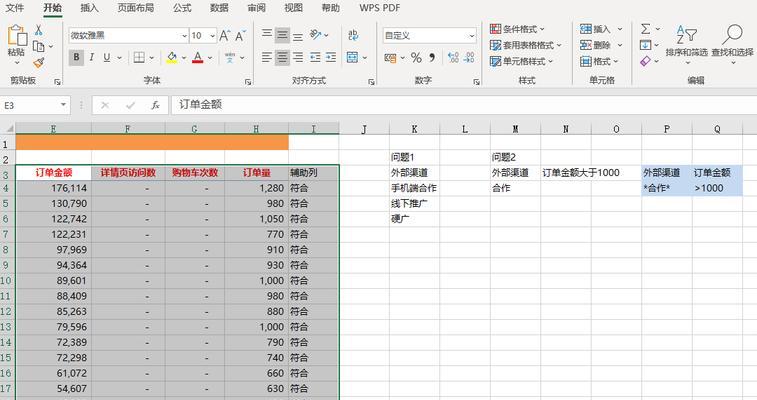
Task: Open the 数据 (Data) tab
Action: [x=219, y=8]
